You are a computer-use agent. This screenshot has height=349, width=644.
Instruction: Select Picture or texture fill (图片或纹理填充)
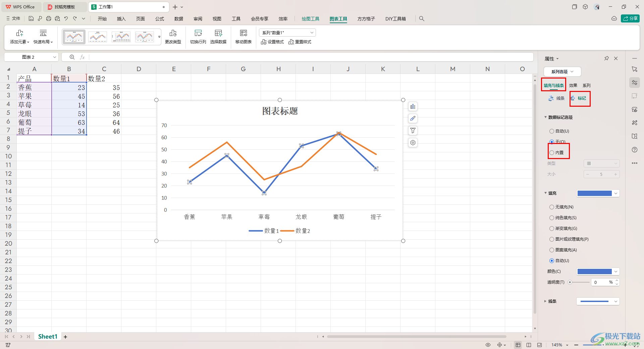coord(569,239)
